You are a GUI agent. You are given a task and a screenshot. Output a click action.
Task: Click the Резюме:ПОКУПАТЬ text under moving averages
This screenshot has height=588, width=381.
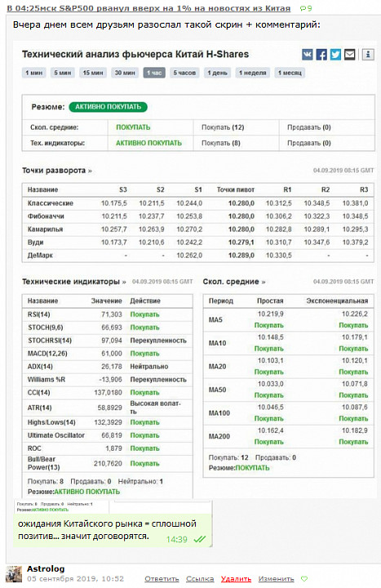(x=239, y=468)
